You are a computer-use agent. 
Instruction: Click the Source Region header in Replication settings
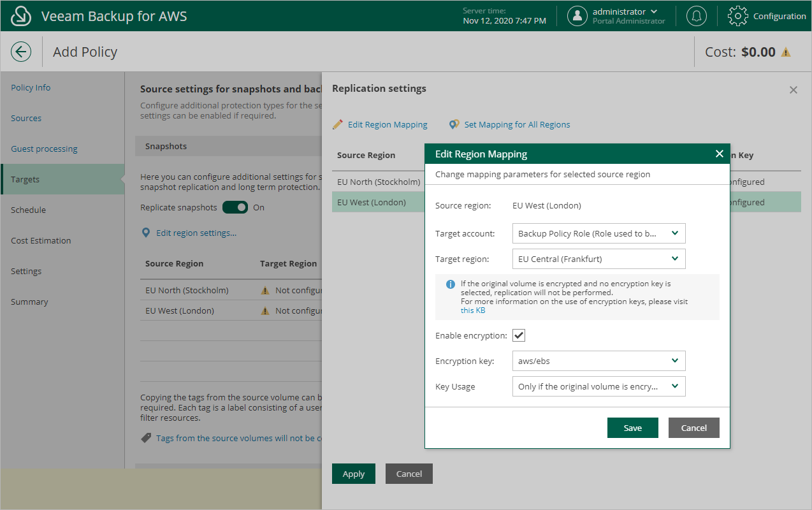tap(366, 155)
